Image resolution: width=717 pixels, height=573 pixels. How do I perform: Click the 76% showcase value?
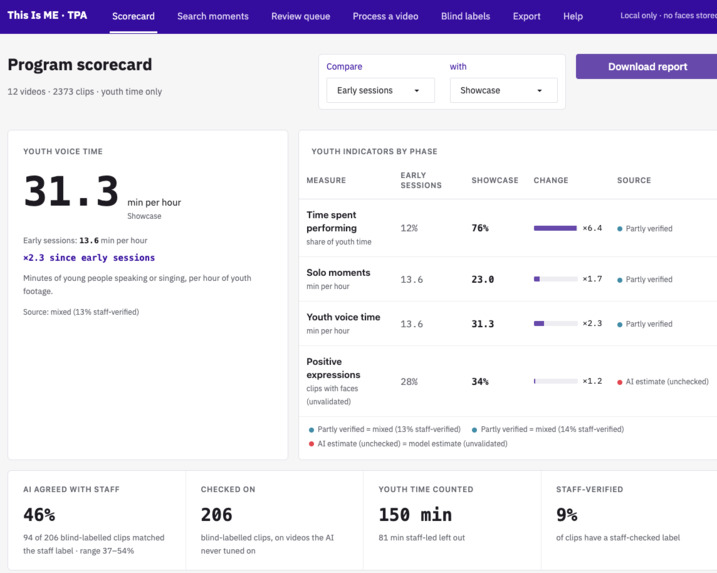click(480, 228)
